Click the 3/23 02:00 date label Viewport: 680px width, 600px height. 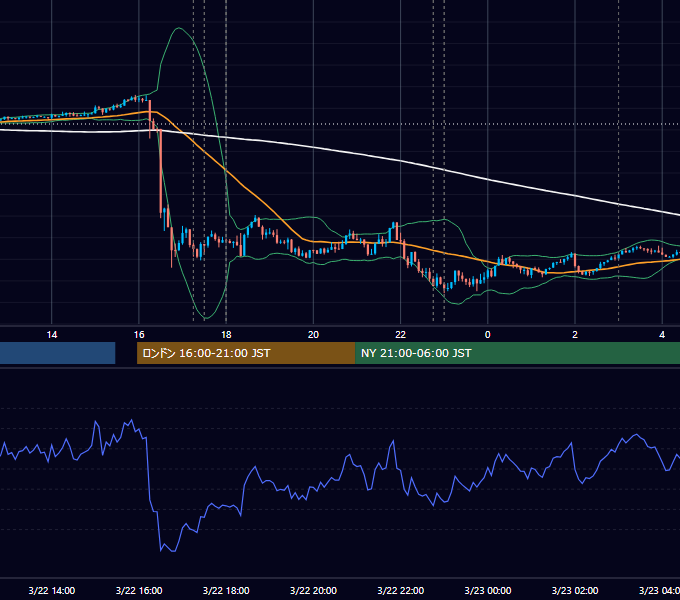click(x=575, y=590)
